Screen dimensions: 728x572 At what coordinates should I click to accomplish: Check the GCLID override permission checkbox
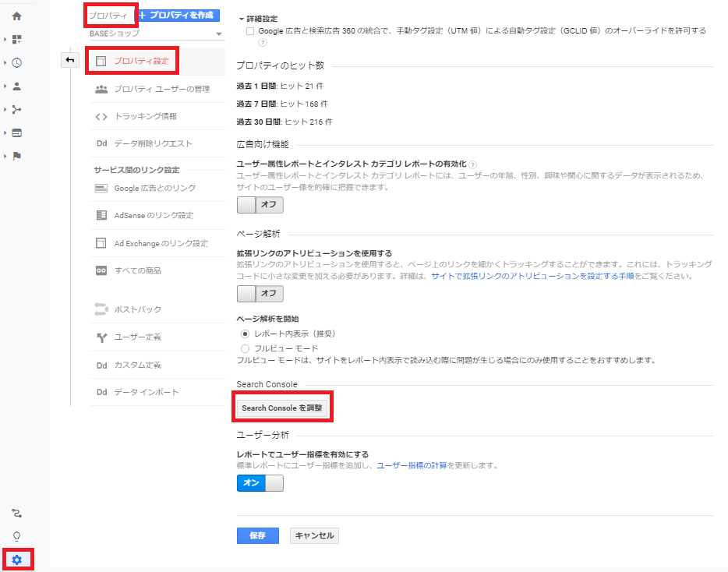[249, 31]
